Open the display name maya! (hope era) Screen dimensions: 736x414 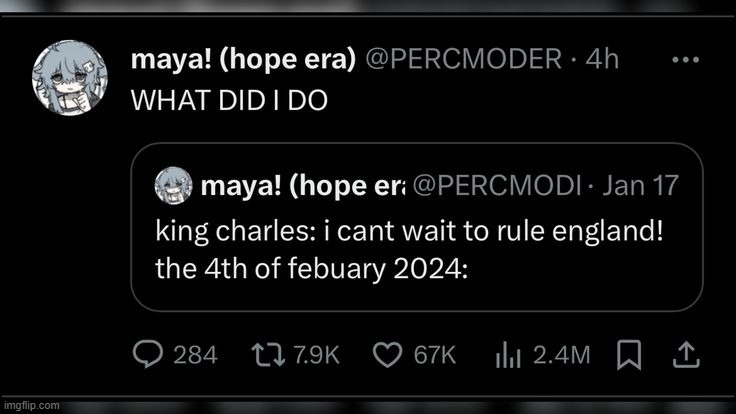coord(243,60)
